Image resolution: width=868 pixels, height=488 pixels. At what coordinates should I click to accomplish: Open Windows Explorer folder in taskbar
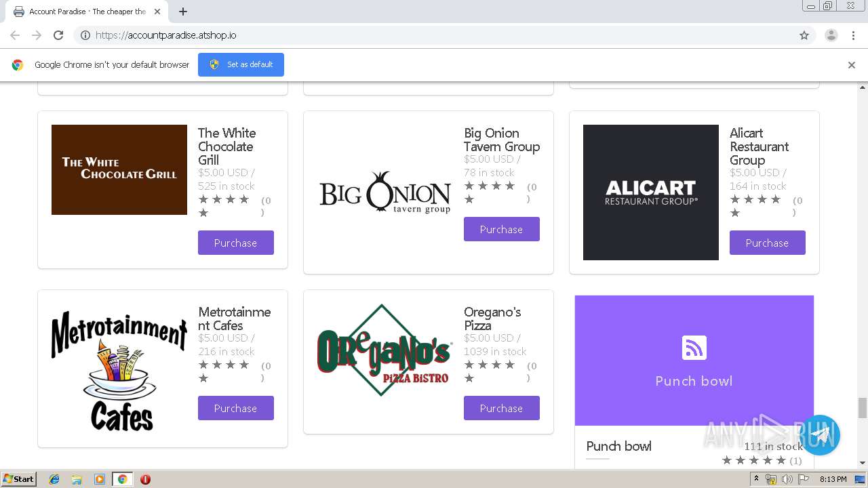[77, 479]
